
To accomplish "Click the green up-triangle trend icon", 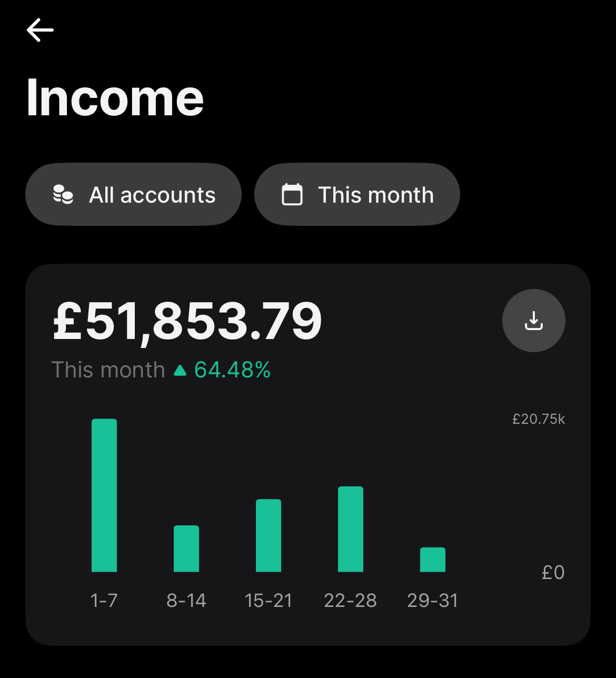I will point(180,371).
